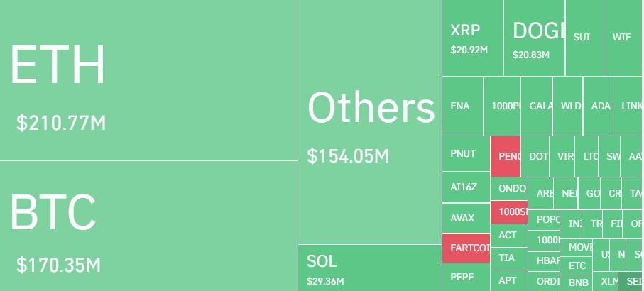Select the red PENGU tile
This screenshot has height=291, width=644.
pos(506,157)
